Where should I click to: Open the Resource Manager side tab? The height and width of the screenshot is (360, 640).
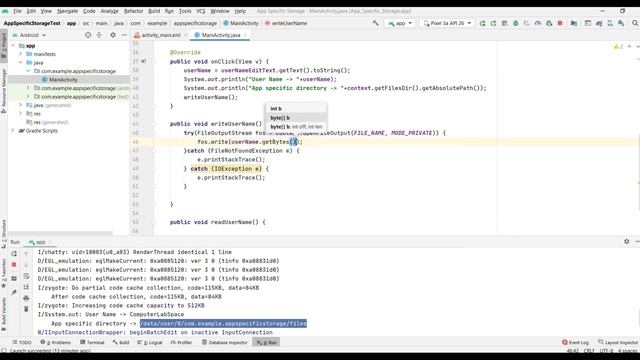4,91
